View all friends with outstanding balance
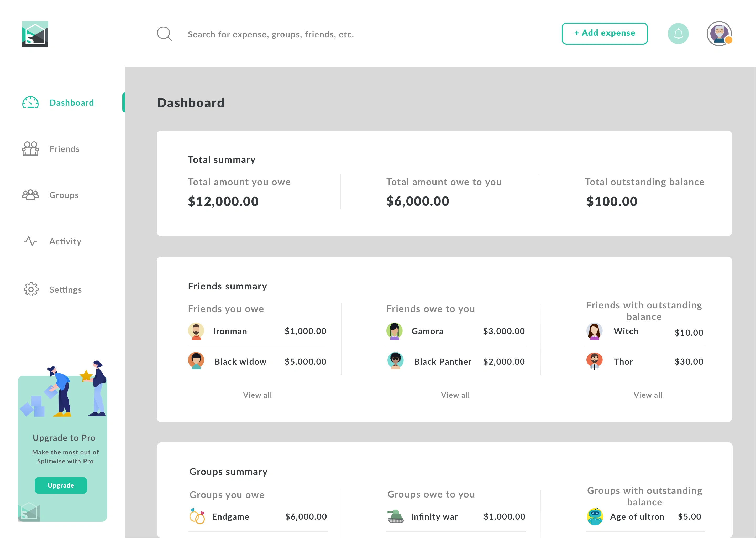 pos(648,395)
